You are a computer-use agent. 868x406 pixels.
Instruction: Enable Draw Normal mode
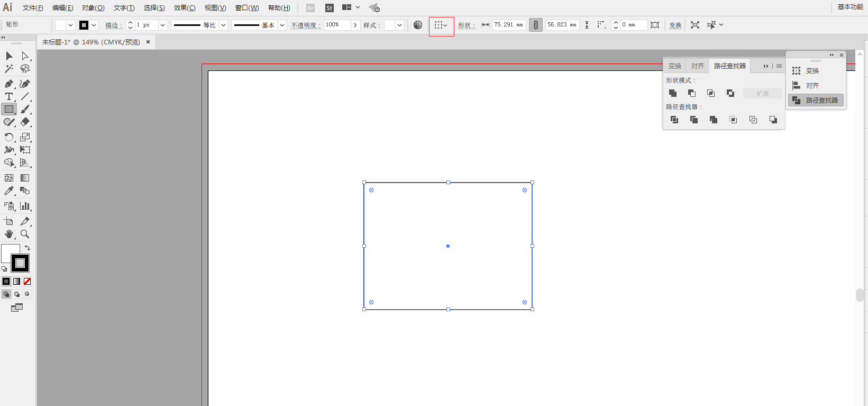coord(6,294)
